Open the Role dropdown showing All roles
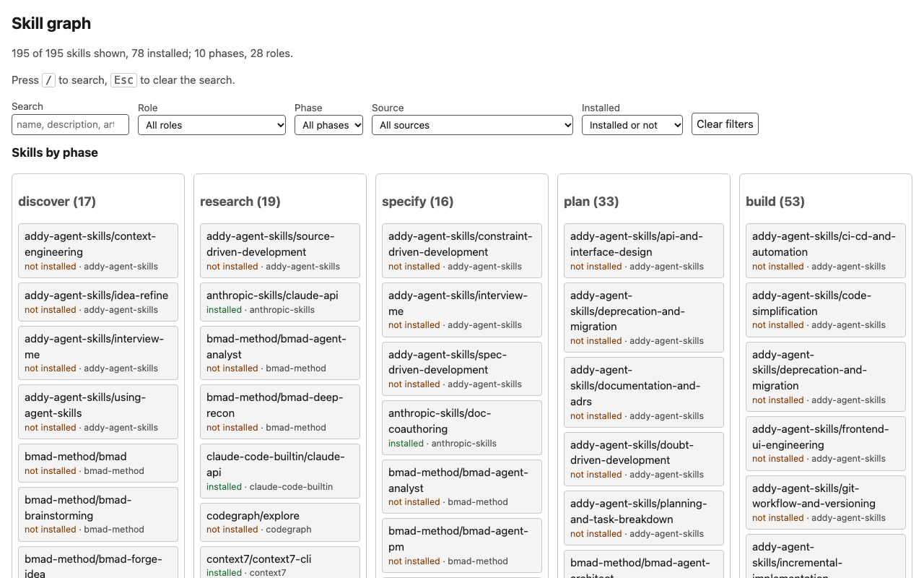The width and height of the screenshot is (924, 578). pyautogui.click(x=212, y=125)
